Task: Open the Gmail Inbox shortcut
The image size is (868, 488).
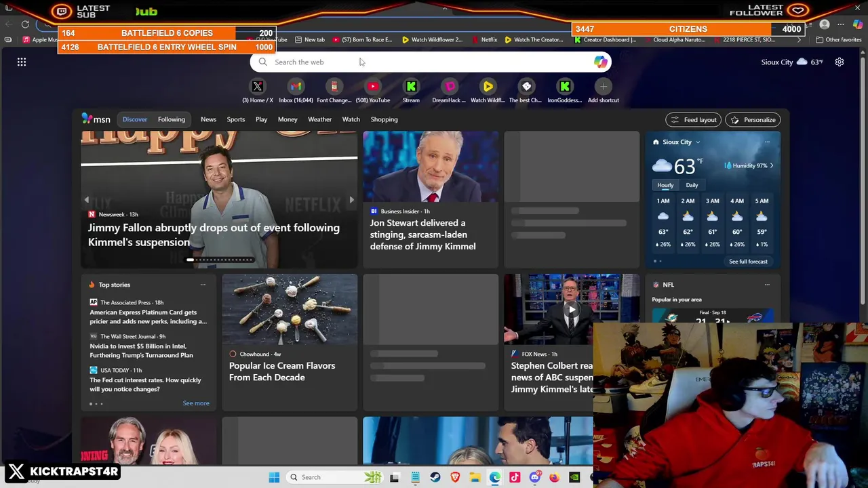Action: 296,91
